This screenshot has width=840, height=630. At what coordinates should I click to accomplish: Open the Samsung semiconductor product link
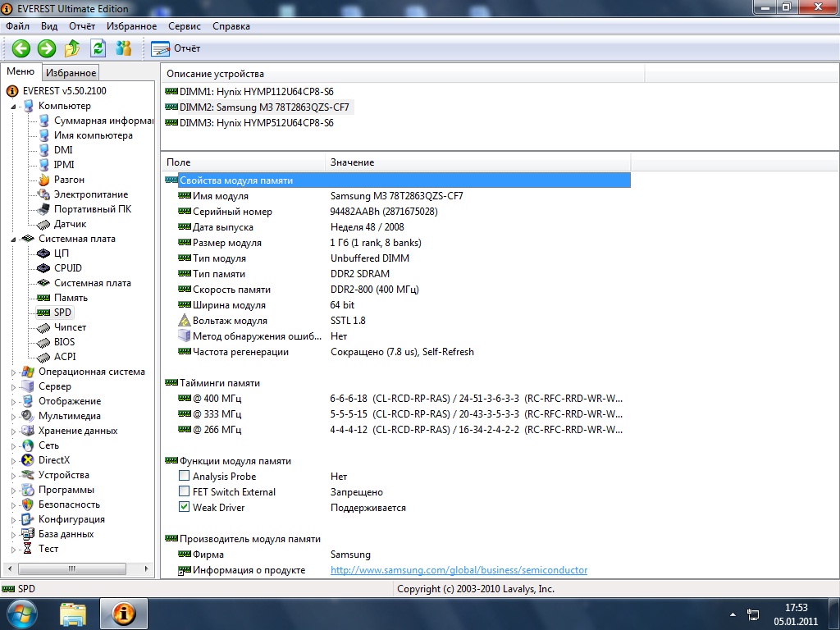click(x=459, y=570)
